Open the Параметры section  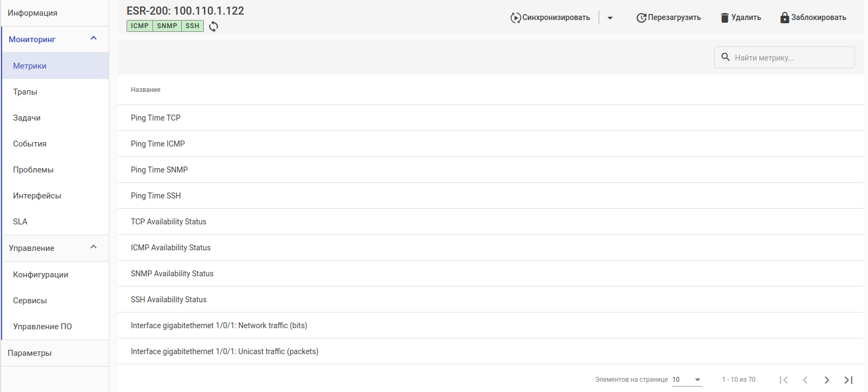(x=30, y=353)
